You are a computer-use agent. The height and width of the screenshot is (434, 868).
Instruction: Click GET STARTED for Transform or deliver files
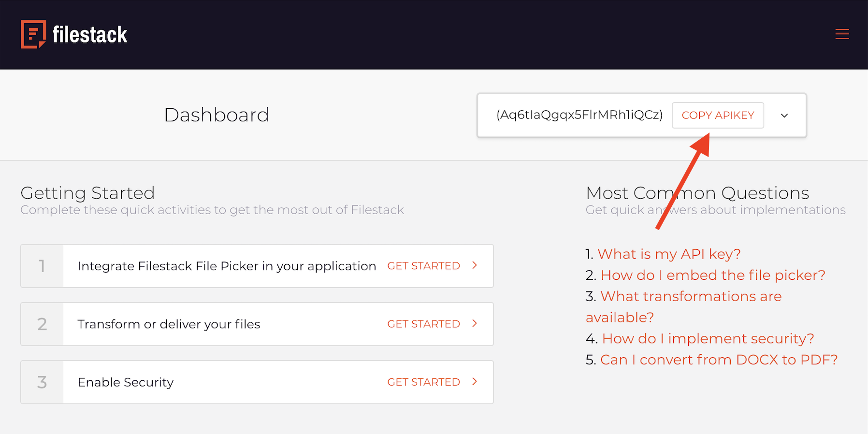pyautogui.click(x=423, y=324)
